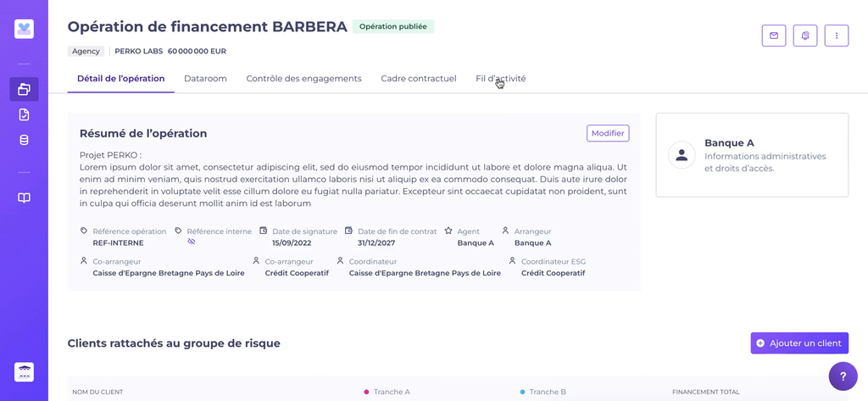Open the document check sidebar icon
The image size is (868, 401).
pos(24,114)
